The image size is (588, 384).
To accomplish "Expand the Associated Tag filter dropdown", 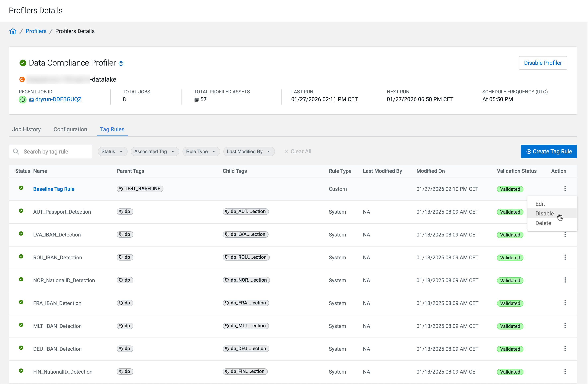I will (x=155, y=151).
